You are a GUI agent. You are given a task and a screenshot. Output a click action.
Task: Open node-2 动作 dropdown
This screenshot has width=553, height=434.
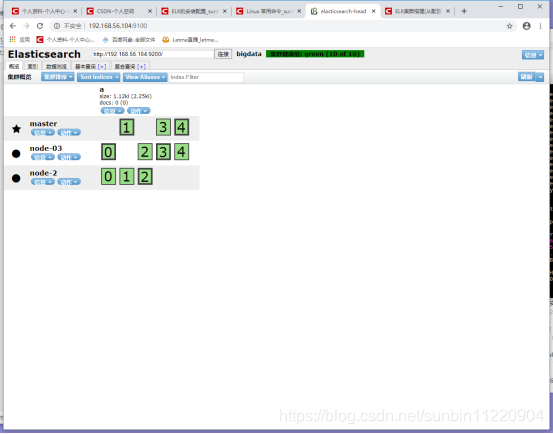[69, 182]
